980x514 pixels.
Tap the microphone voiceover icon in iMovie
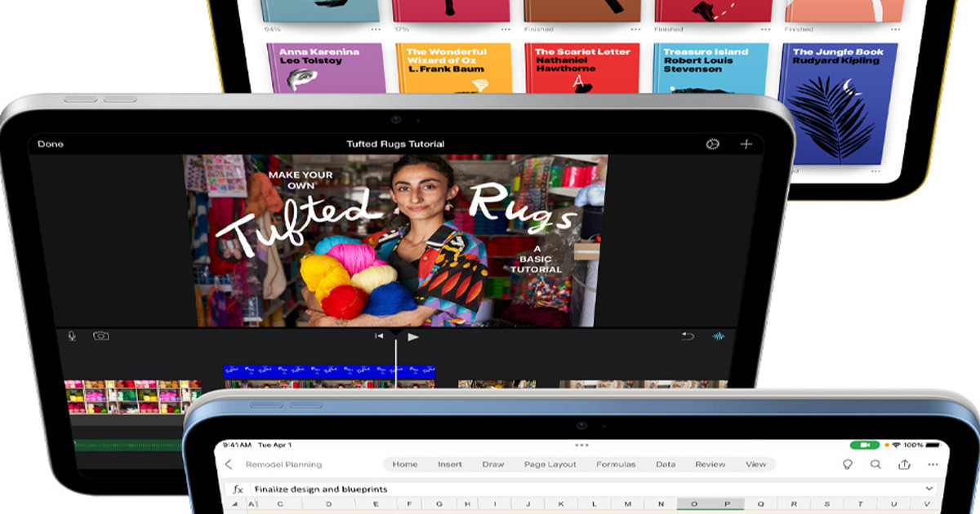coord(72,336)
